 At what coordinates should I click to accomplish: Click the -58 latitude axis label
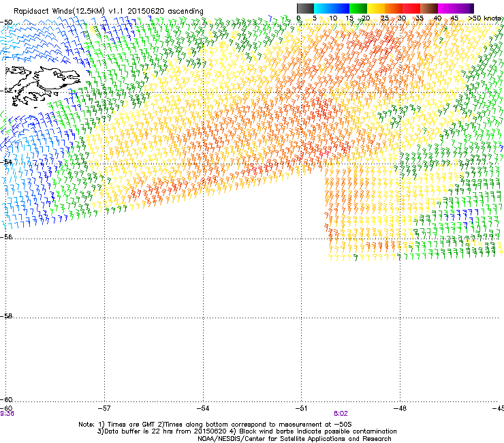coord(6,316)
